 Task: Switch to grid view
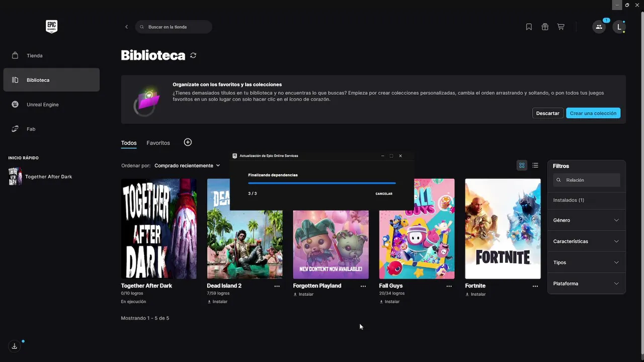click(522, 165)
